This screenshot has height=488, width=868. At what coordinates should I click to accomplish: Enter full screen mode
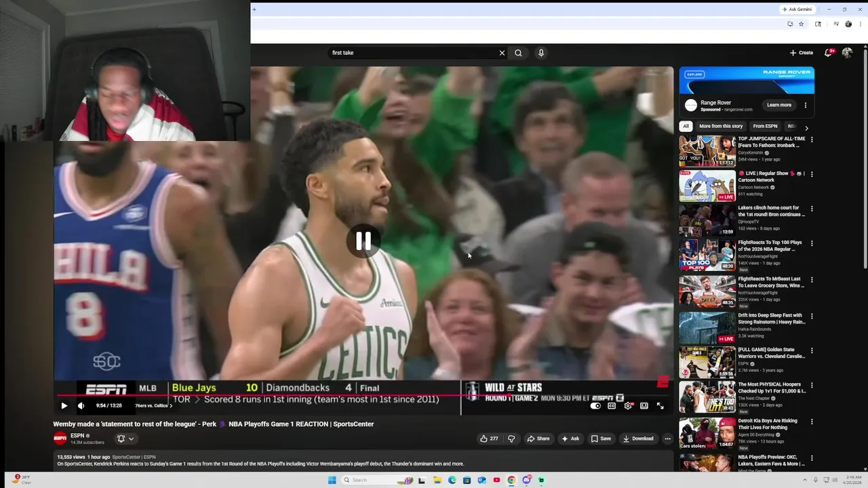coord(660,406)
